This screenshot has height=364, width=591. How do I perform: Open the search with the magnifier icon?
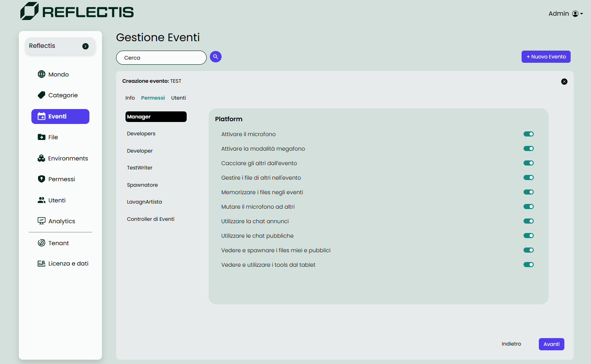pyautogui.click(x=215, y=56)
